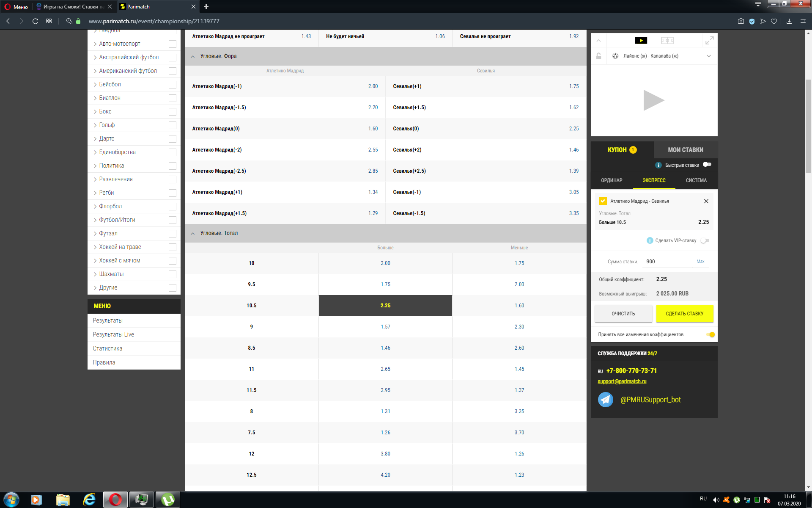This screenshot has width=812, height=508.
Task: Toggle Принять все изменения коэффициентов switch
Action: coord(710,334)
